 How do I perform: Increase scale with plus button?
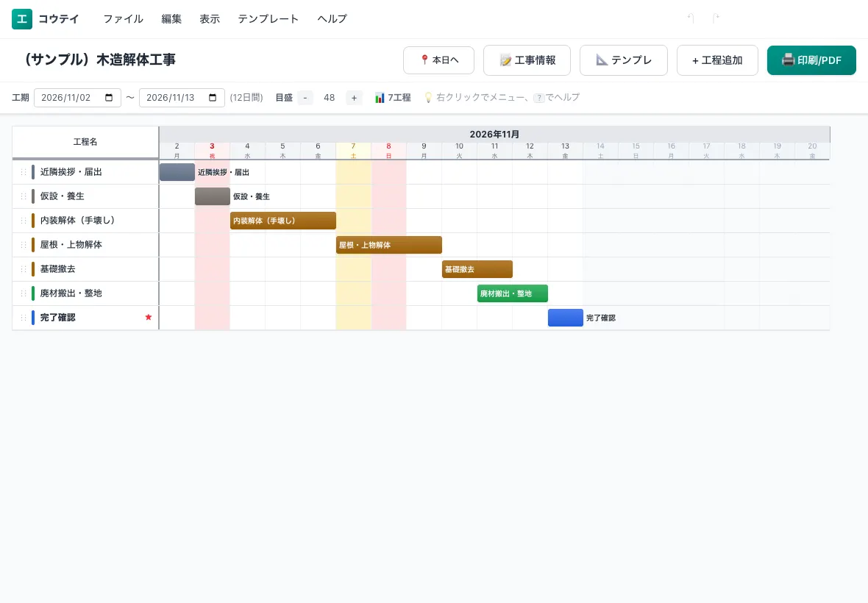[354, 97]
